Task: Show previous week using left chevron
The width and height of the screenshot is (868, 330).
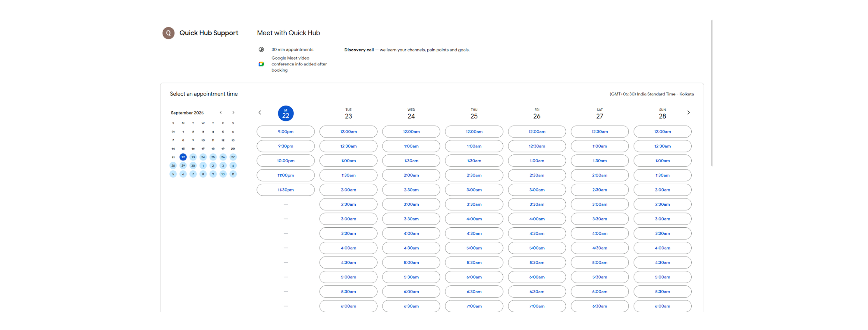Action: [x=260, y=113]
